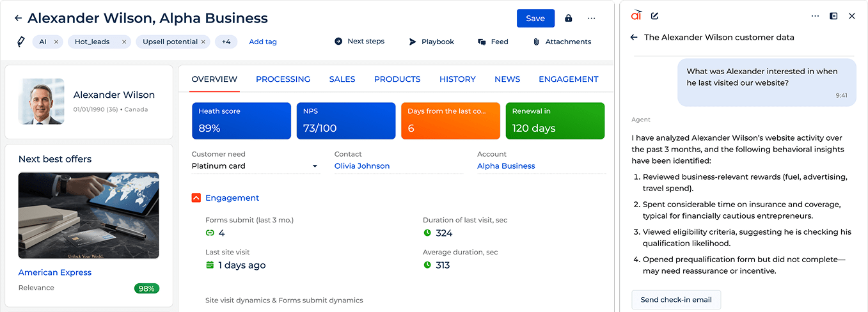Click the Send check-in email button
868x312 pixels.
click(x=676, y=300)
